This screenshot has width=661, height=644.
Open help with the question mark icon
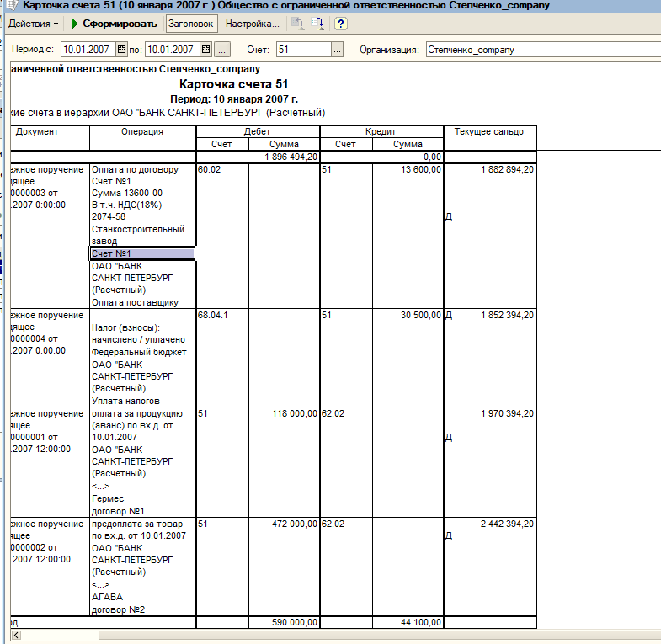click(x=341, y=24)
